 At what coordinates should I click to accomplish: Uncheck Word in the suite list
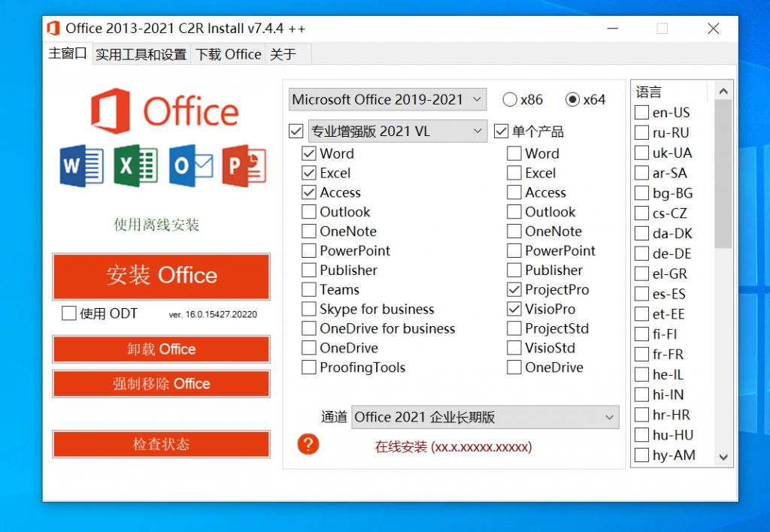(x=309, y=153)
